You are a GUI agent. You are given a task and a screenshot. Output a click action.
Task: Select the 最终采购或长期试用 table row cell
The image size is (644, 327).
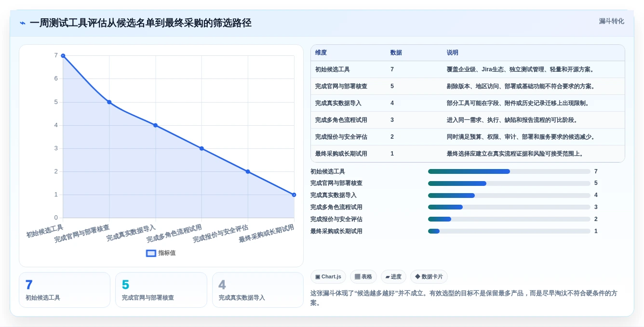(341, 154)
